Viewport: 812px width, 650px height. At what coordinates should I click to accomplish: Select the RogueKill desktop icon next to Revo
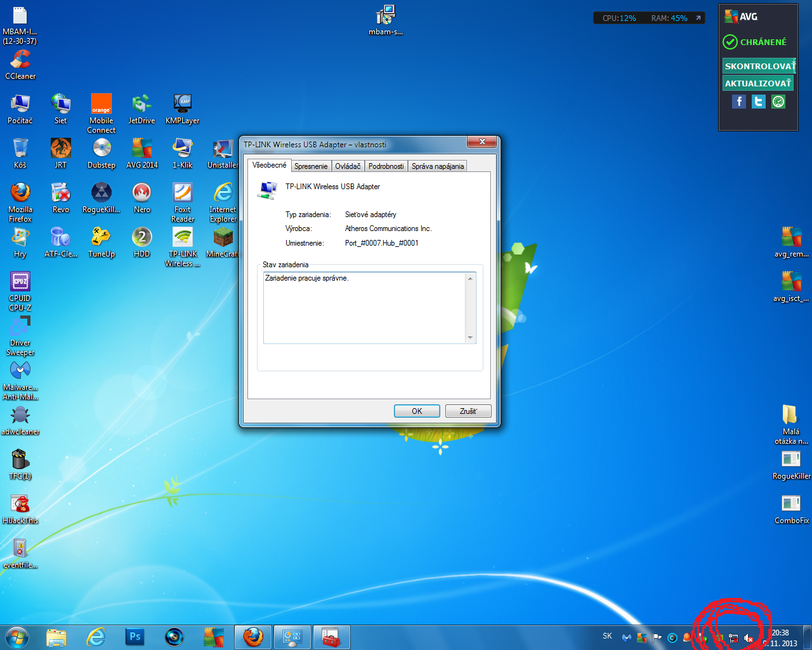101,197
